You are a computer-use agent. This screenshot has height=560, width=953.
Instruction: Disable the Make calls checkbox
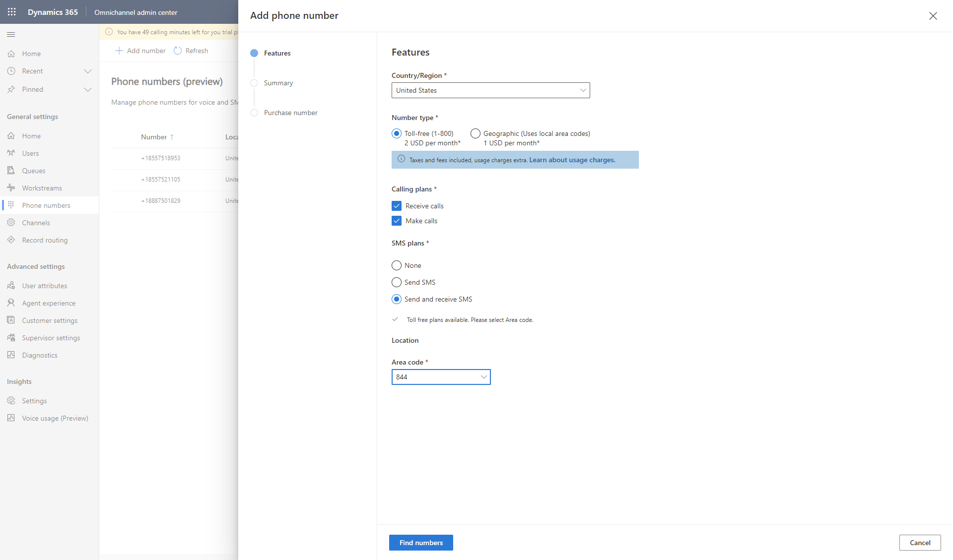pyautogui.click(x=396, y=221)
